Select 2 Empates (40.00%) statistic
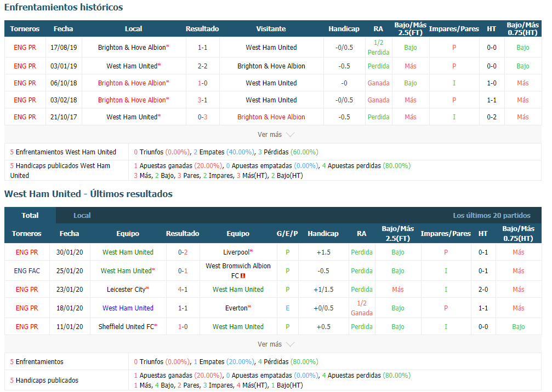This screenshot has height=392, width=552. (224, 152)
